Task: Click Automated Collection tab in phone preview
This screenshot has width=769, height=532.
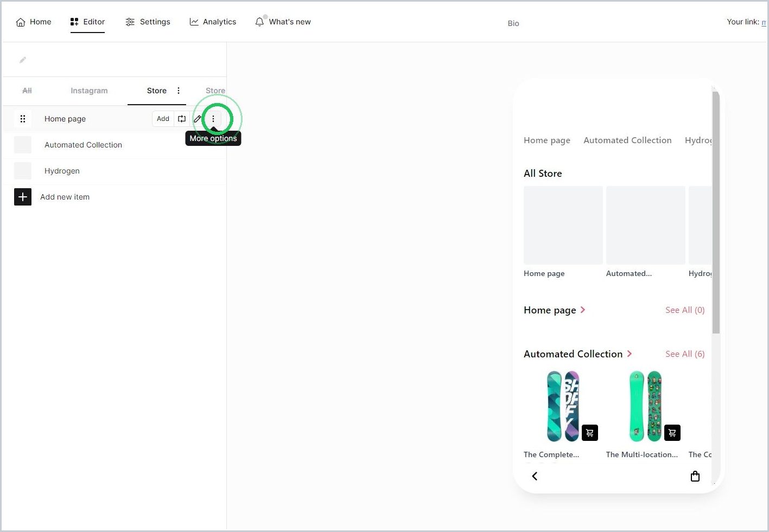Action: click(627, 140)
